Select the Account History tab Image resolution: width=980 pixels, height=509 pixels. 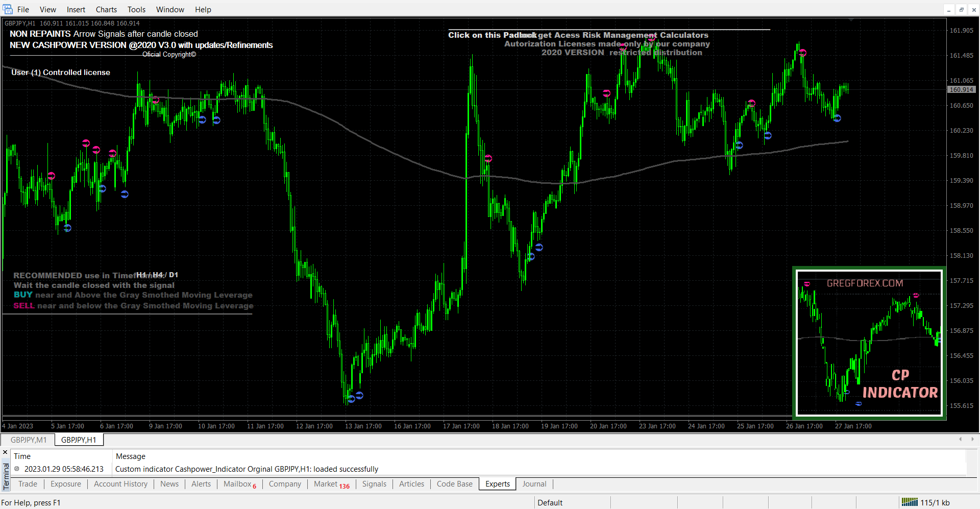pos(120,484)
